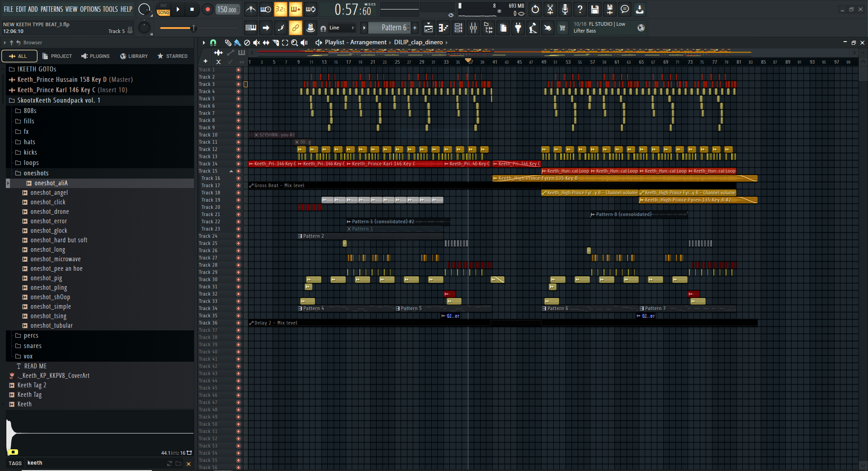Click the tempo field showing 150.000
The height and width of the screenshot is (471, 868).
(x=227, y=9)
